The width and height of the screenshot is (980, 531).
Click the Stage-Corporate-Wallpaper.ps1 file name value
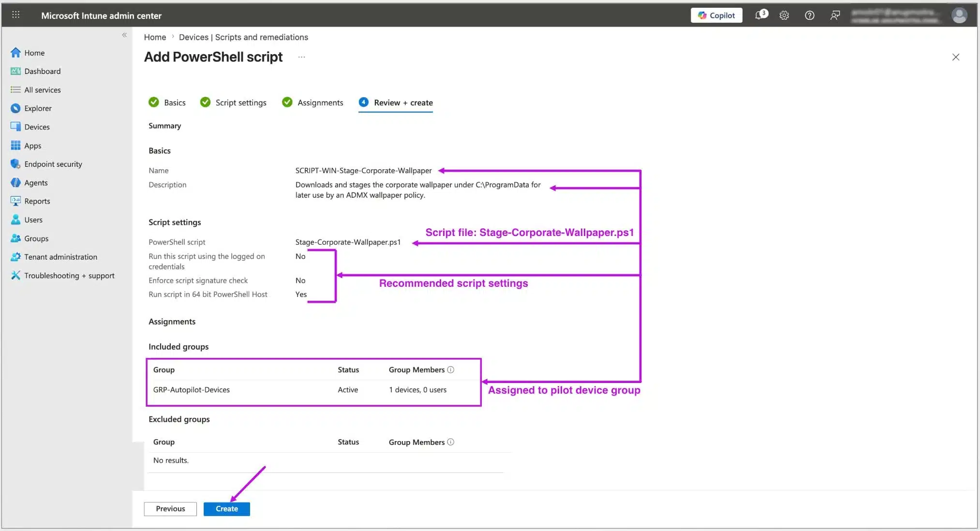[x=348, y=242]
